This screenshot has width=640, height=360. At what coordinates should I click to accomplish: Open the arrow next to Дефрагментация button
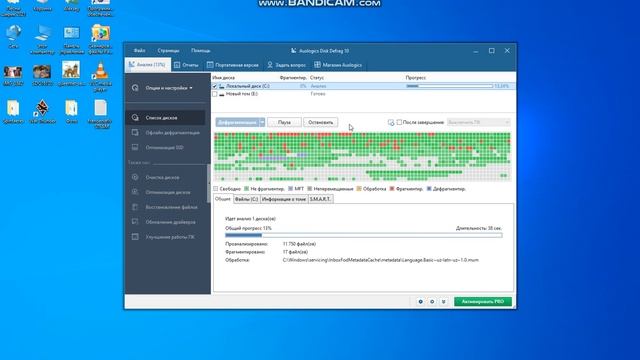coord(262,122)
